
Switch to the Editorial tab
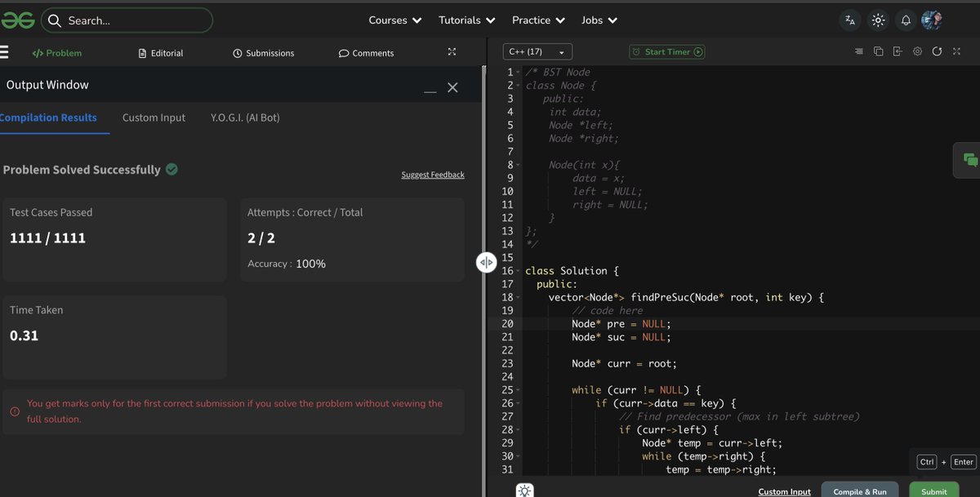point(161,53)
